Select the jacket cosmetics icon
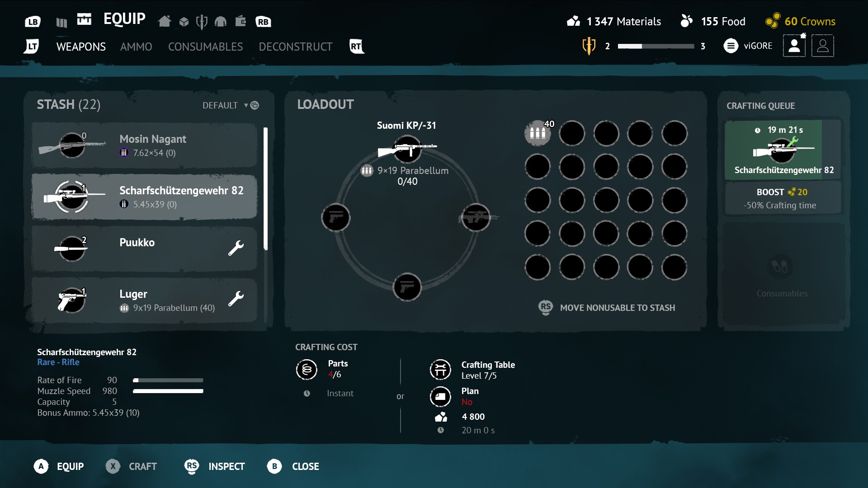Viewport: 868px width, 488px height. [221, 21]
